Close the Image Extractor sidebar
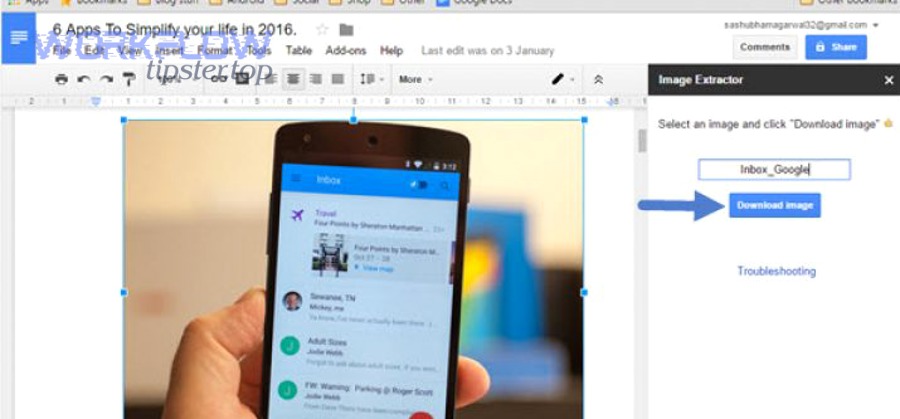This screenshot has height=419, width=900. pos(889,80)
